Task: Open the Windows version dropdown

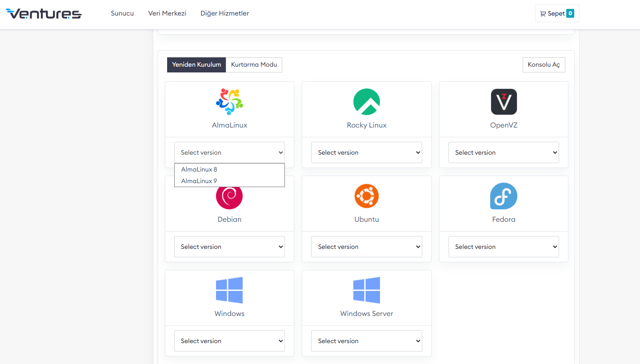Action: [229, 341]
